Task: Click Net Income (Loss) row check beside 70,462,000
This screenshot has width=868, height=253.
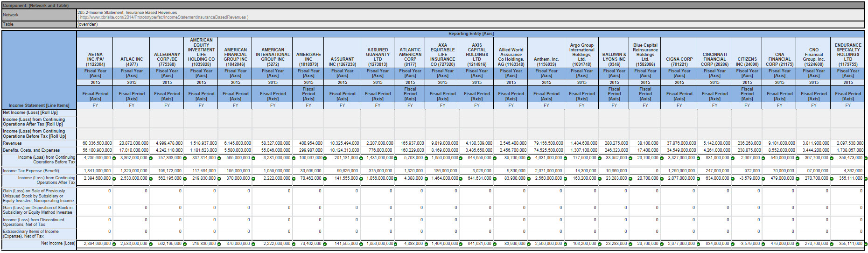Action: coord(324,244)
